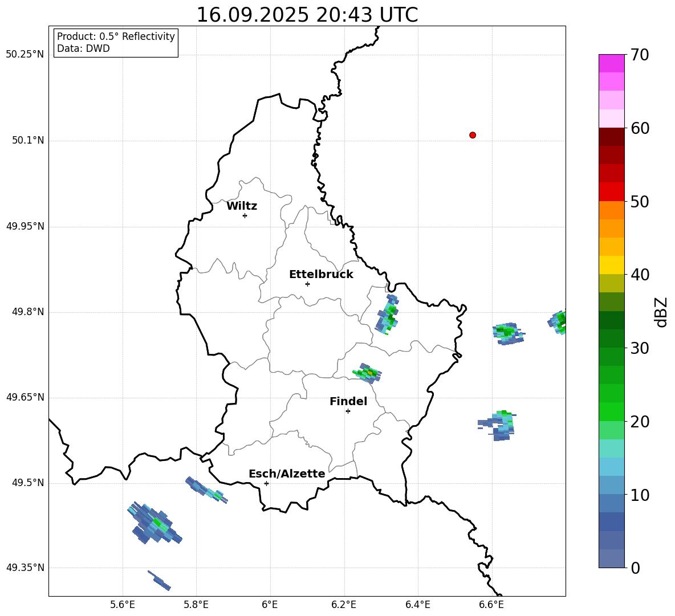The height and width of the screenshot is (616, 675).
Task: Click the 49.8°N latitude label
Action: 29,312
